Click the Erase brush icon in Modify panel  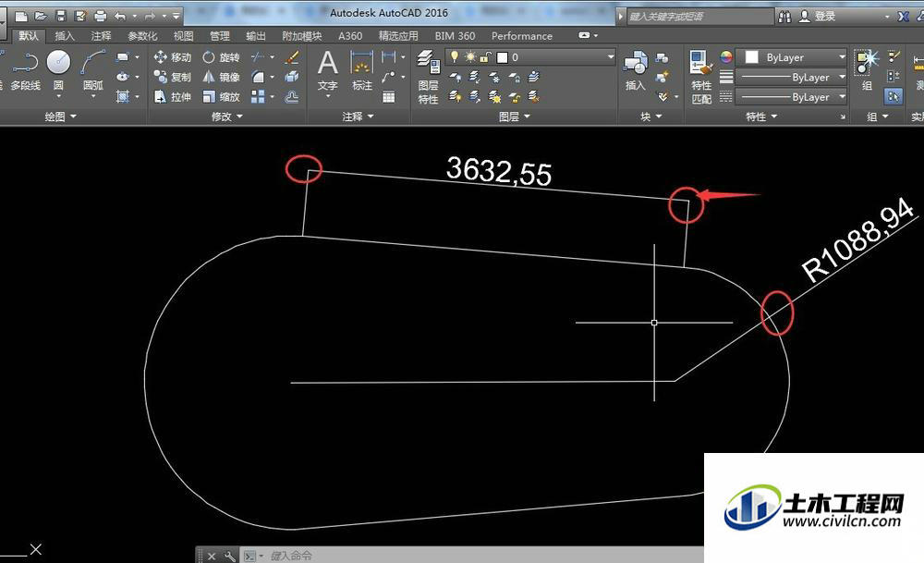[292, 57]
